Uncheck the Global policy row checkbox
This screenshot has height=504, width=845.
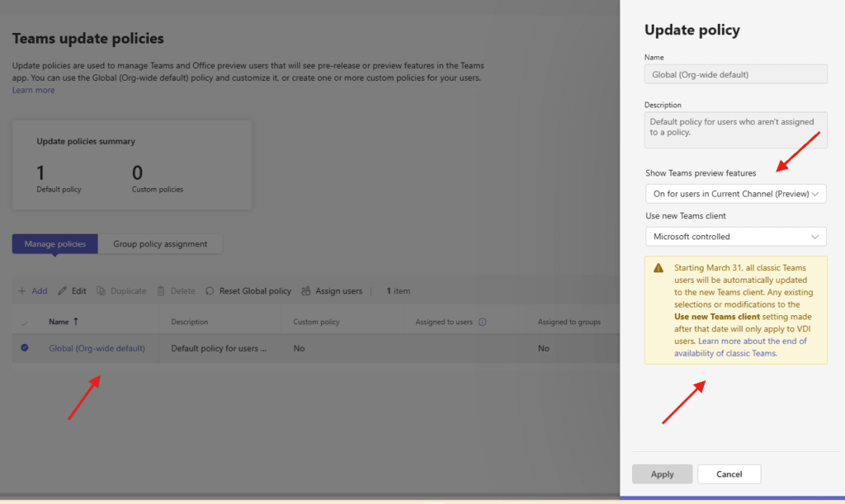coord(24,348)
